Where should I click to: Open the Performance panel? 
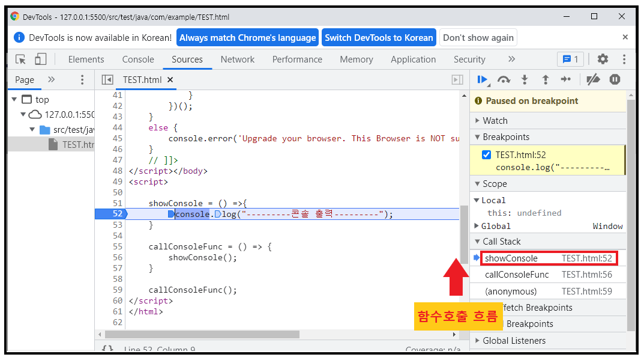coord(297,59)
